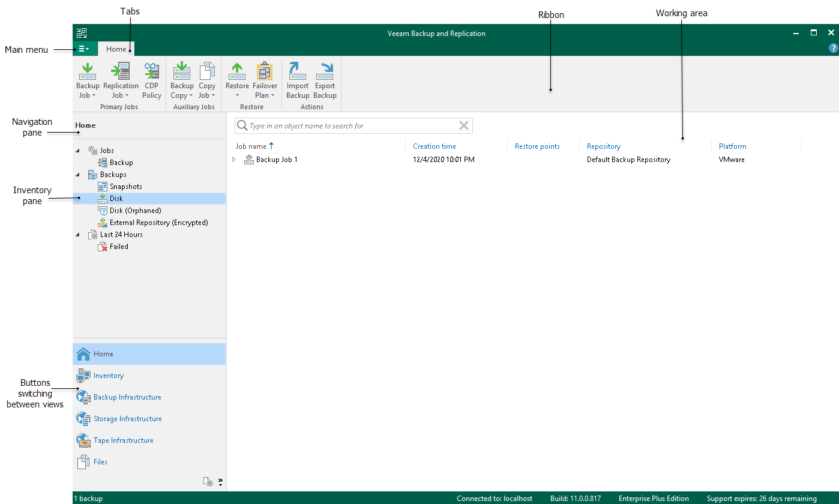Open the Import Backup tool
This screenshot has height=504, width=839.
[297, 80]
